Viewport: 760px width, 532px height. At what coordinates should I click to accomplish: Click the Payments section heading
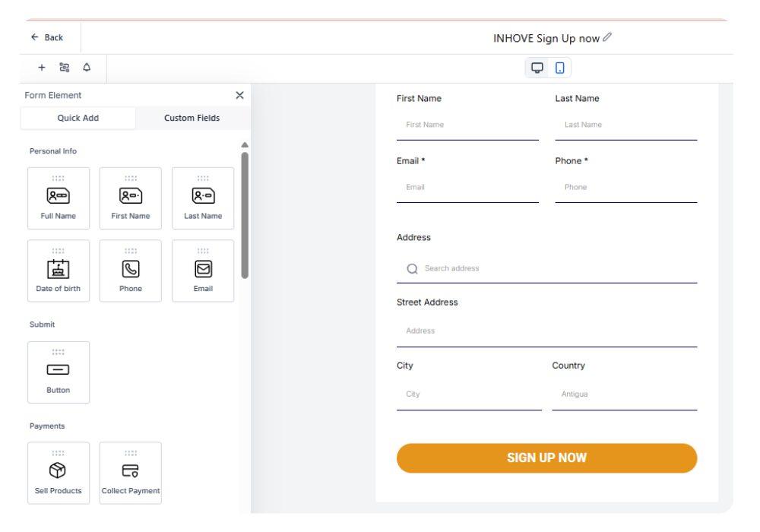pos(47,426)
